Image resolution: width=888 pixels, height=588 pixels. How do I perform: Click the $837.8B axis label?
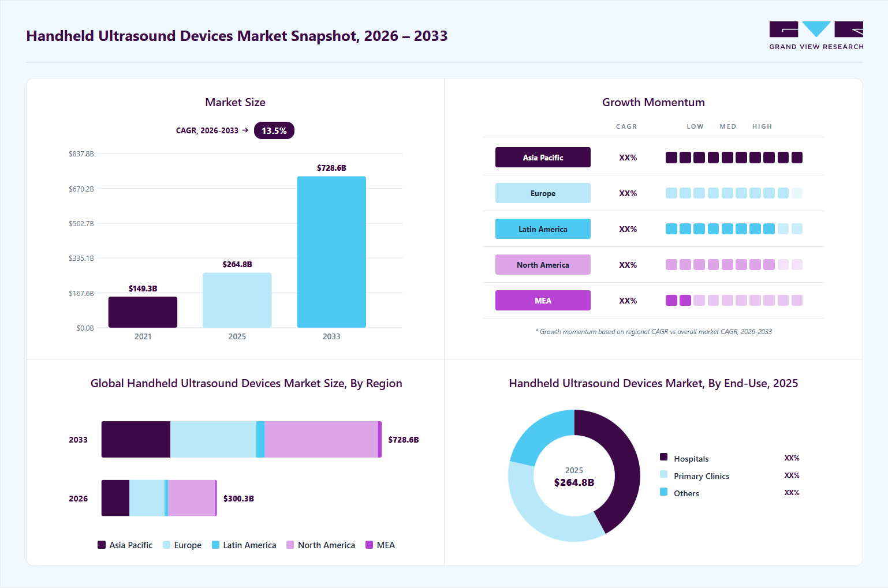[81, 154]
